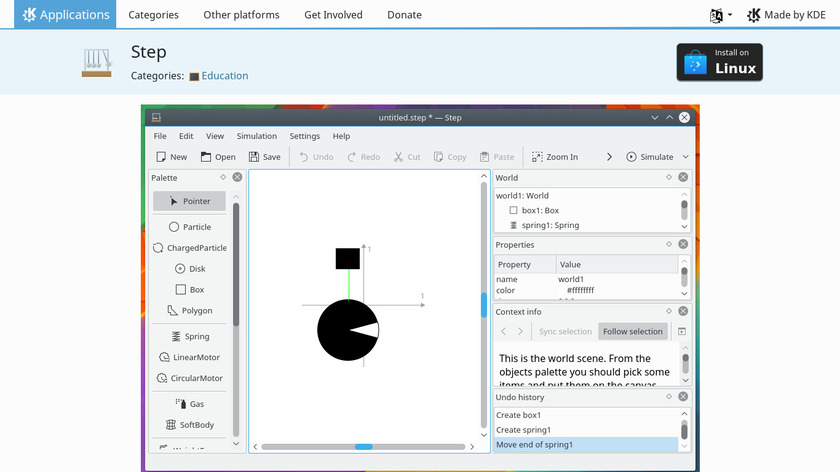Open the Education category link

click(224, 76)
